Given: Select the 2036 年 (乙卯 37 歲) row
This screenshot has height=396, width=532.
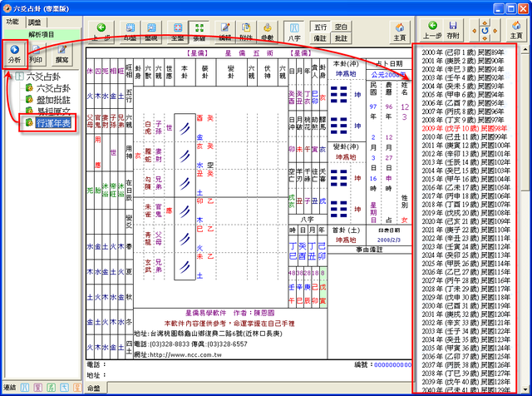Looking at the screenshot, I should tap(465, 357).
